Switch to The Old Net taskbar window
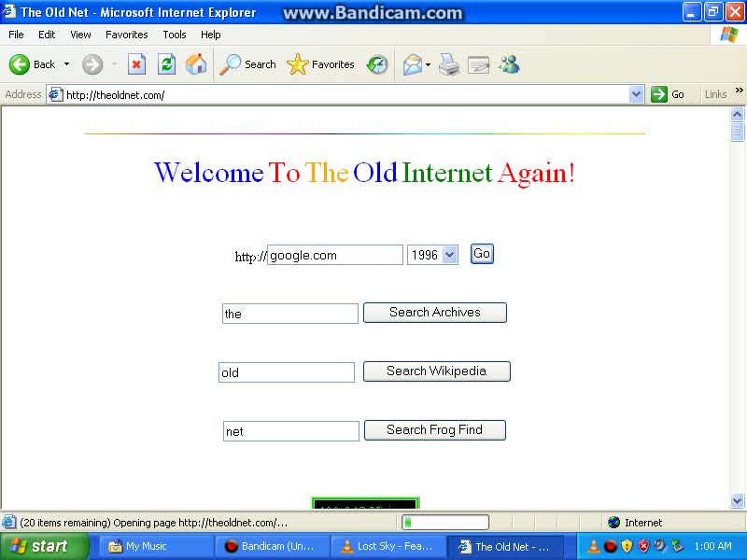 coord(505,546)
